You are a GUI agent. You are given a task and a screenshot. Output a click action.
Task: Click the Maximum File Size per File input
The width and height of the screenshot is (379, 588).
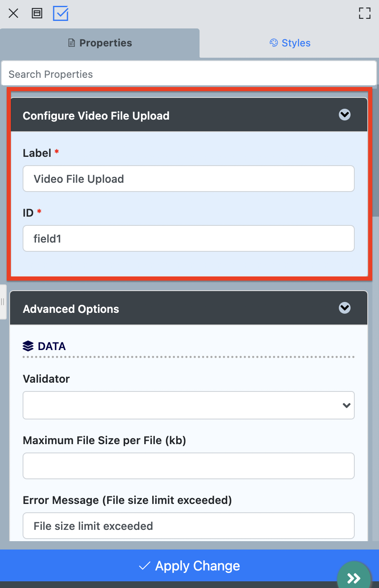click(189, 466)
